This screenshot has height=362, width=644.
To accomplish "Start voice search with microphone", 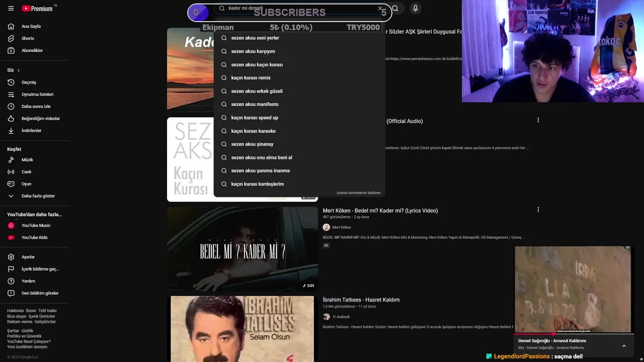I will click(x=415, y=8).
